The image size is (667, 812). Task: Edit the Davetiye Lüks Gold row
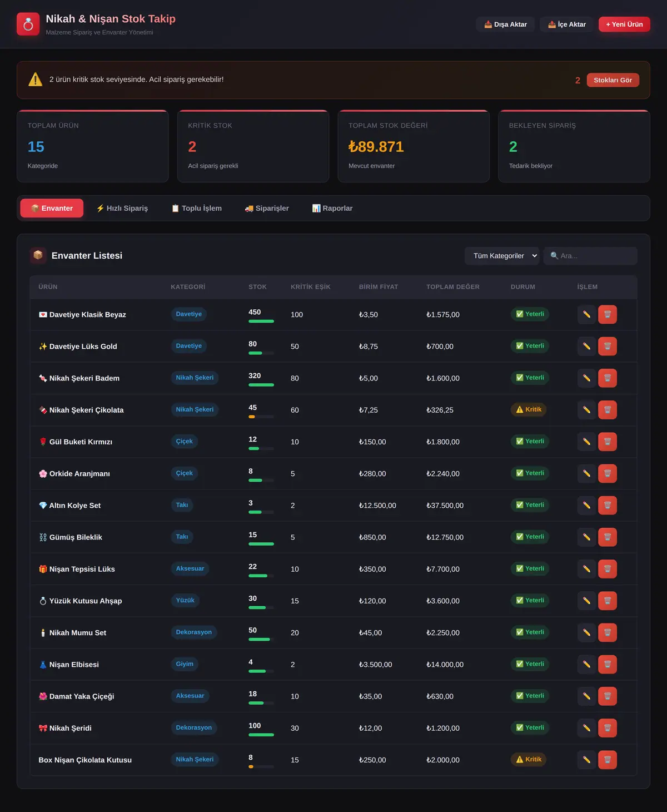click(586, 346)
